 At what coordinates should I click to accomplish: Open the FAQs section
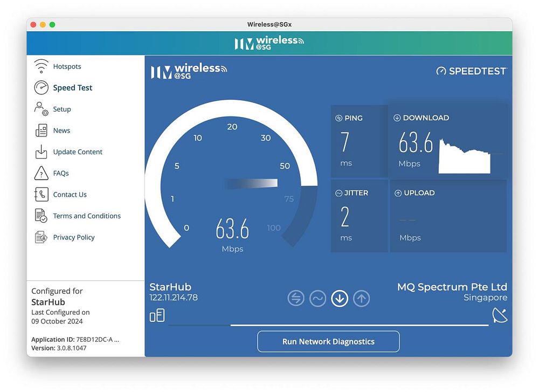click(x=61, y=173)
